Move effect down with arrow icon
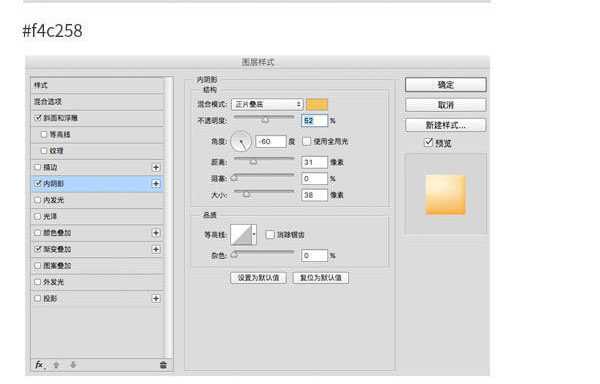 pyautogui.click(x=73, y=365)
